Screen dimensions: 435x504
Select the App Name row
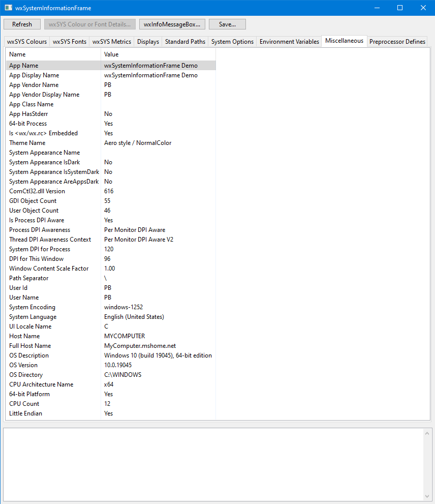pyautogui.click(x=111, y=66)
